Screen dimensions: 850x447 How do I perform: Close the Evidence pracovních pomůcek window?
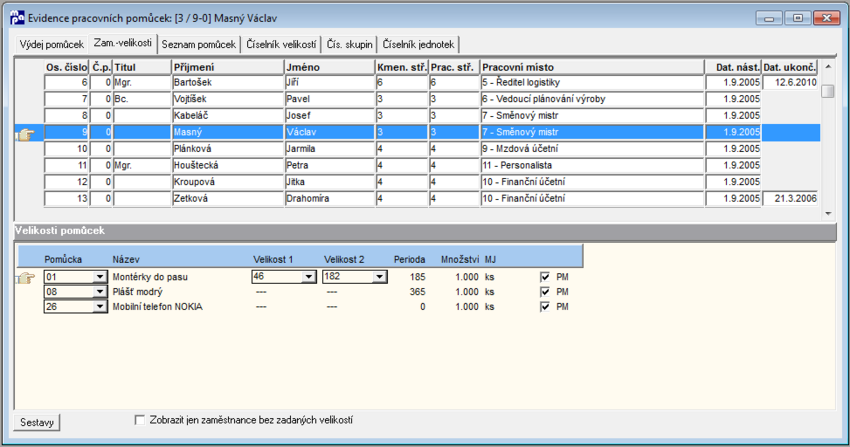(827, 18)
